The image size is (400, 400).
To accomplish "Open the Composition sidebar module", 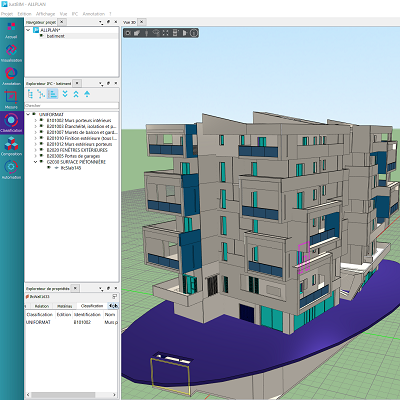I will (x=11, y=147).
